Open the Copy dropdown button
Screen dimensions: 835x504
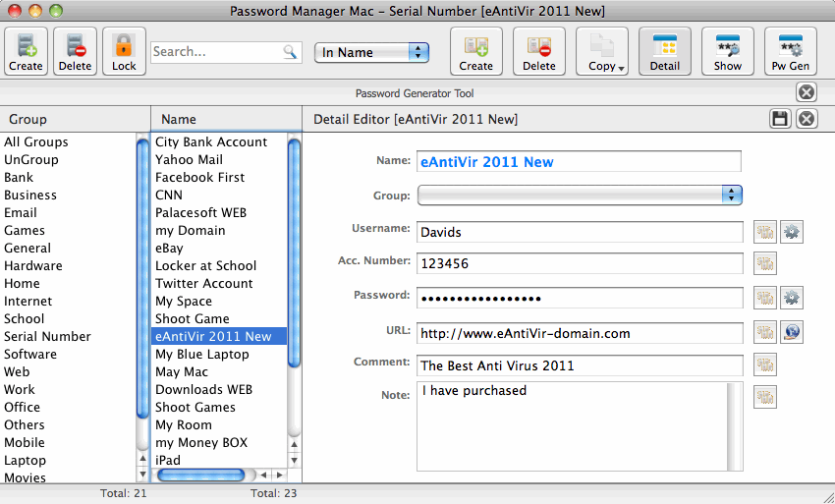tap(602, 51)
